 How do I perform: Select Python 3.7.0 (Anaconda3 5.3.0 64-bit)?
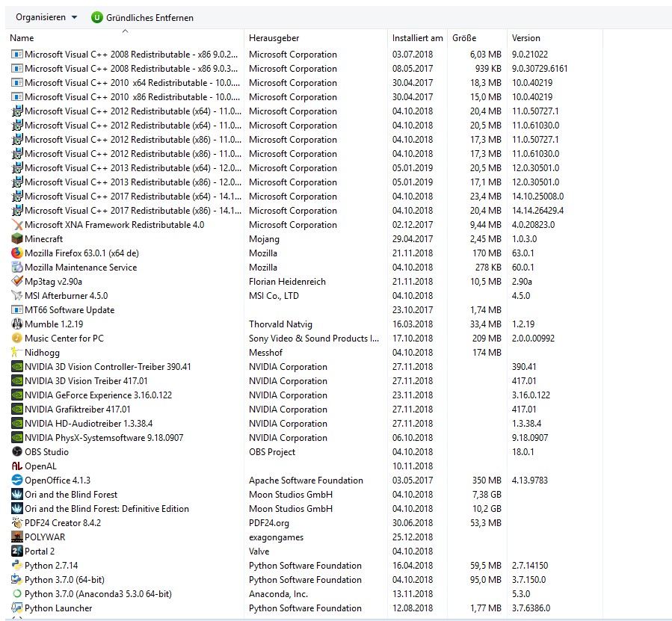pos(98,593)
